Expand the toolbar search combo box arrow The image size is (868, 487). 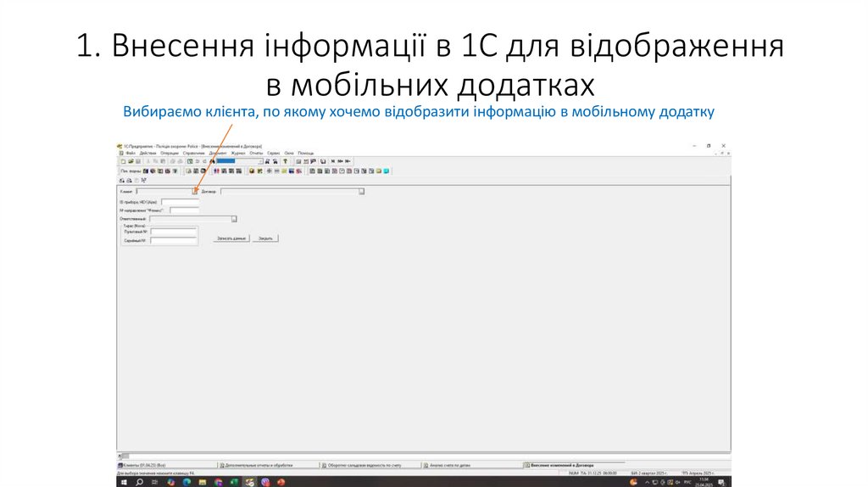pos(260,161)
